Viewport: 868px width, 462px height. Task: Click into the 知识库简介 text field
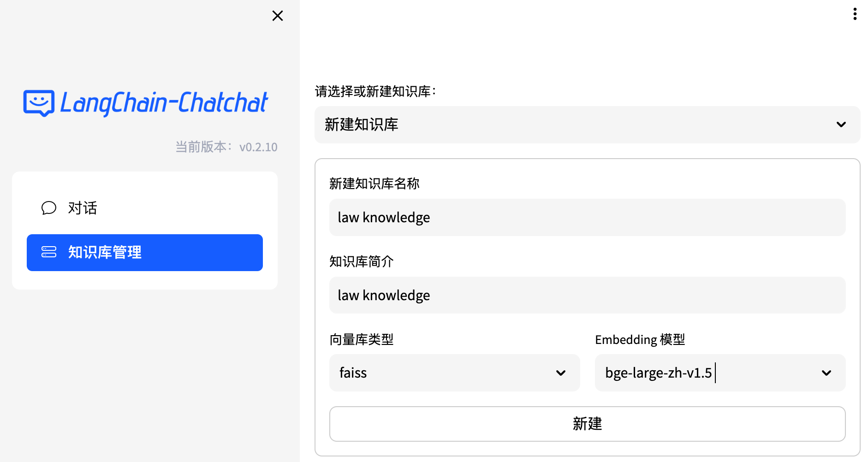[x=587, y=295]
